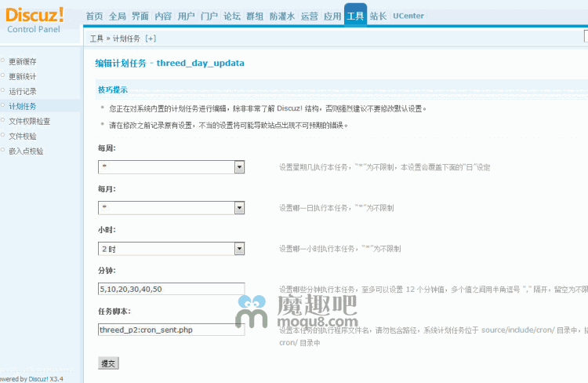Open the 群组 tab
Image resolution: width=588 pixels, height=383 pixels.
pyautogui.click(x=255, y=16)
